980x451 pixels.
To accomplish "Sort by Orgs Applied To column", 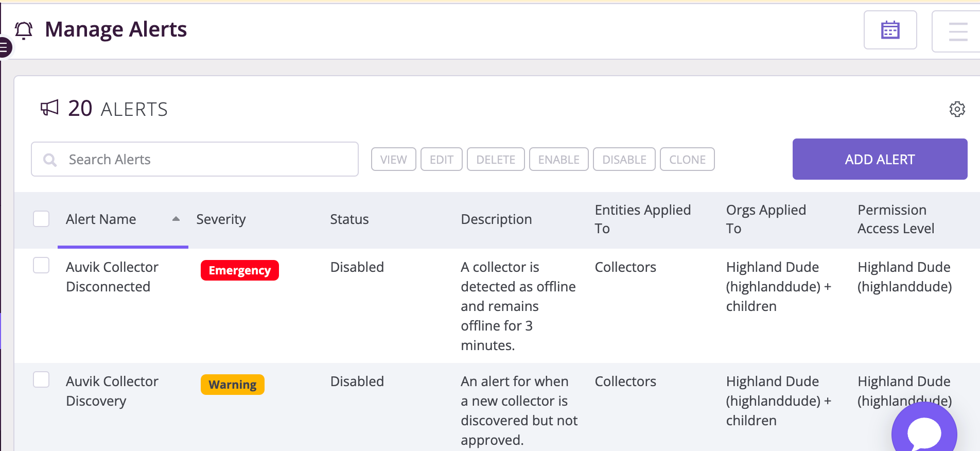I will (x=766, y=219).
